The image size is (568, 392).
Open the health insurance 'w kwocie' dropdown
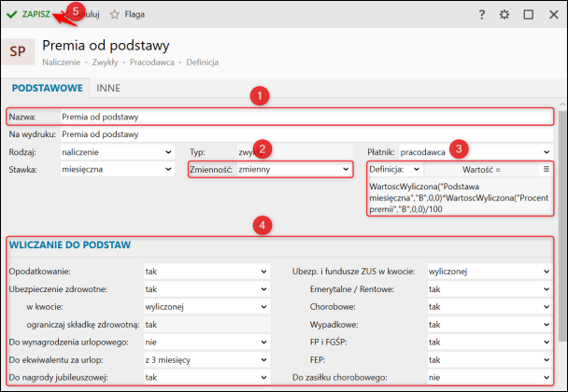pyautogui.click(x=206, y=307)
